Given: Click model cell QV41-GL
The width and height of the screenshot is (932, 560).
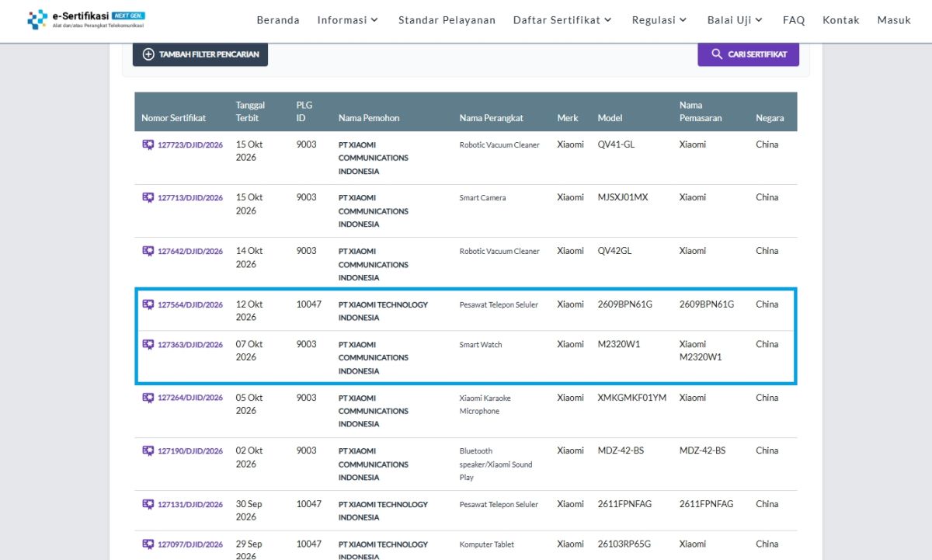Looking at the screenshot, I should point(616,144).
